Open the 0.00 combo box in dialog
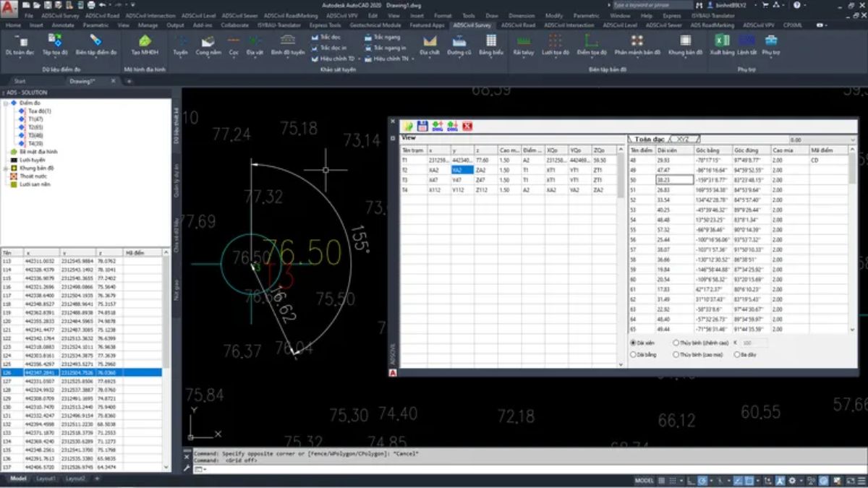Screen dimensions: 868x488 [822, 140]
